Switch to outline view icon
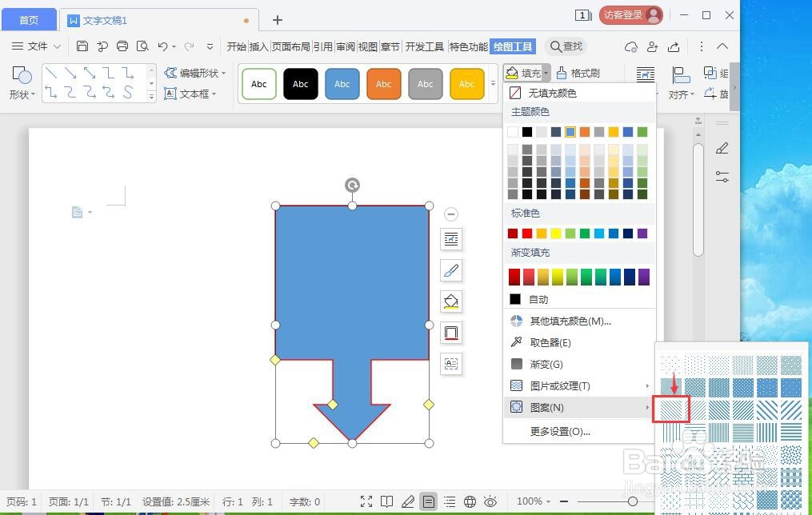 450,501
